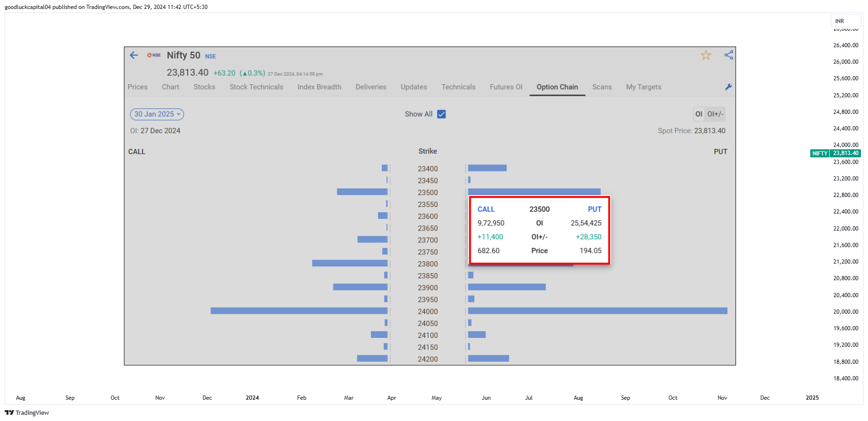Click the star favorite icon
Screen dimensions: 868x421
(706, 55)
